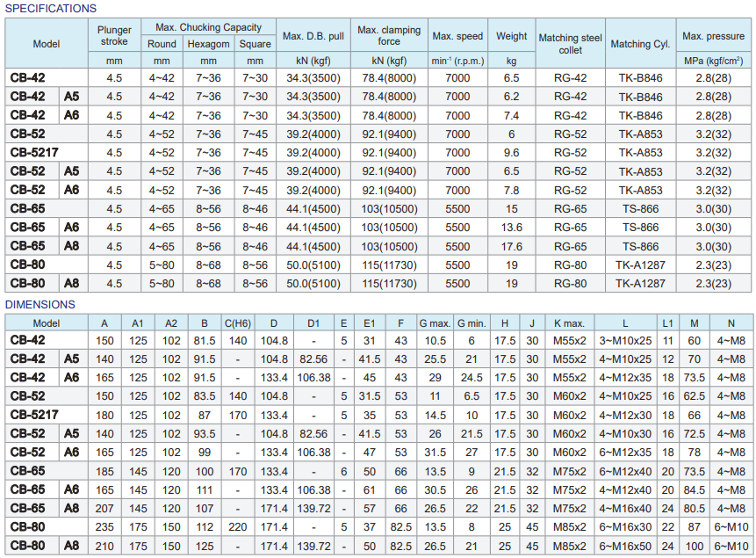The height and width of the screenshot is (558, 756).
Task: Click the DIMENSIONS section heading
Action: (x=40, y=304)
